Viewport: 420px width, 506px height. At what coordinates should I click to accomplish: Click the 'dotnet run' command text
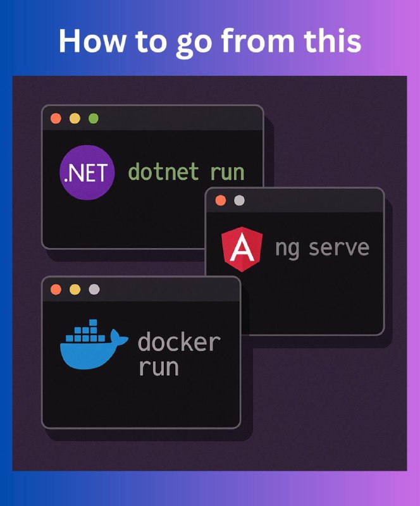(x=187, y=171)
